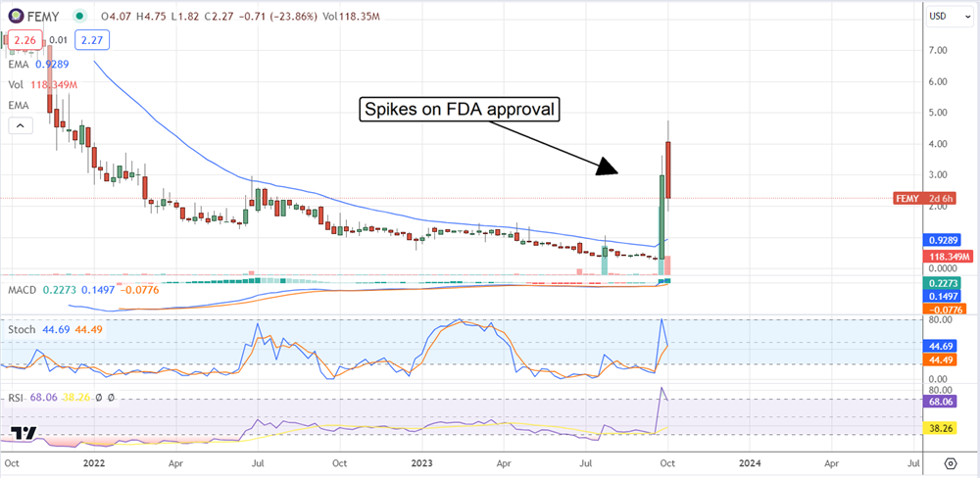The width and height of the screenshot is (980, 478).
Task: Open chart settings gear icon
Action: tap(951, 463)
